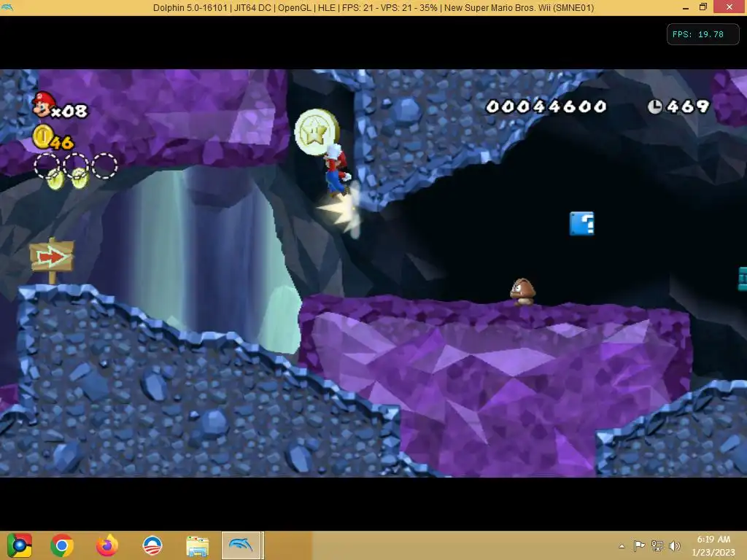Click the first empty Star Coin slot
The width and height of the screenshot is (747, 560).
[x=46, y=166]
